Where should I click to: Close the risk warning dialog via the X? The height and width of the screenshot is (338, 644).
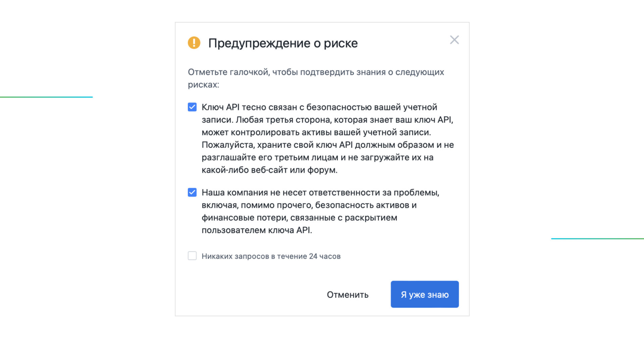[x=454, y=40]
